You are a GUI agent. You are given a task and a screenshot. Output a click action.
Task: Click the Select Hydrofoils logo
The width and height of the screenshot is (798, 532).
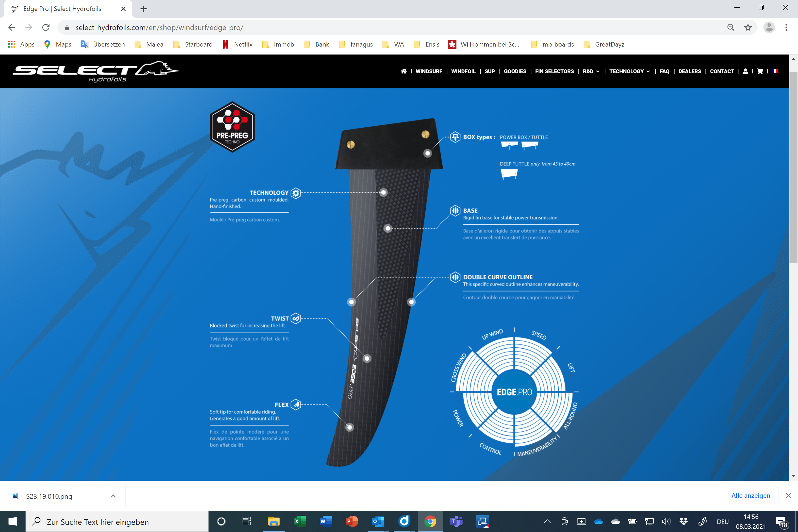point(96,72)
